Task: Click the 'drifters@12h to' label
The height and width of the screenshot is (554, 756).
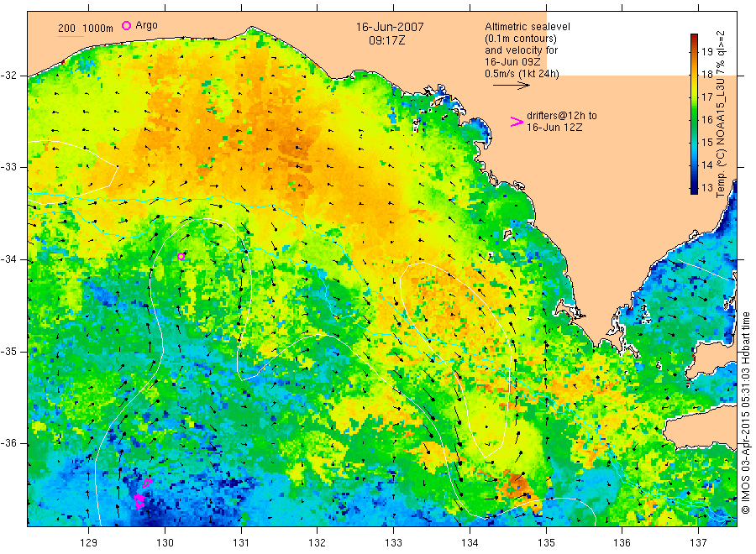Action: 562,116
